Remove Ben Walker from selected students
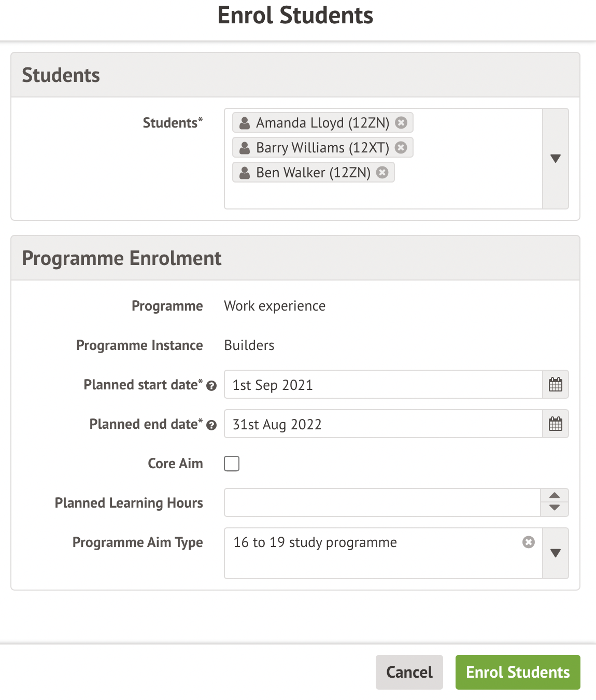The image size is (596, 700). (382, 173)
